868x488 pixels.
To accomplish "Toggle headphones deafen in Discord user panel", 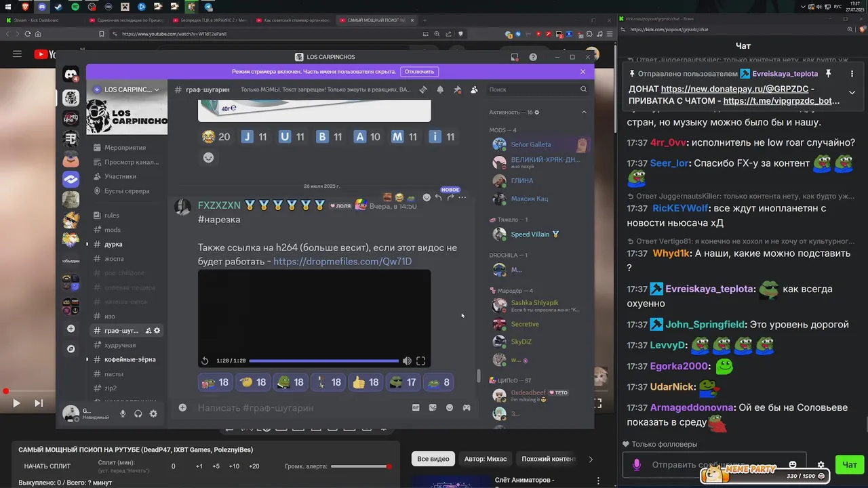I will coord(138,413).
